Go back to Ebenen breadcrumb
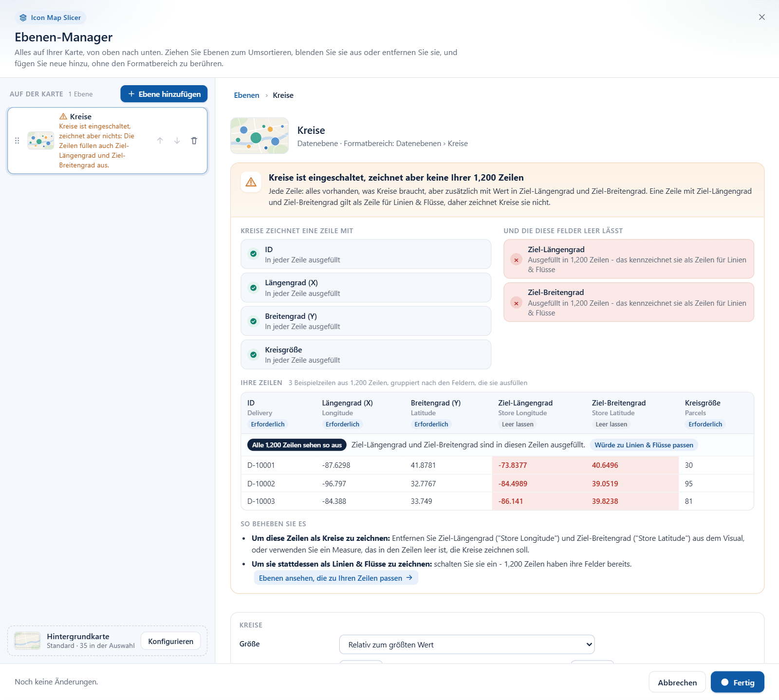The height and width of the screenshot is (700, 779). [x=246, y=95]
